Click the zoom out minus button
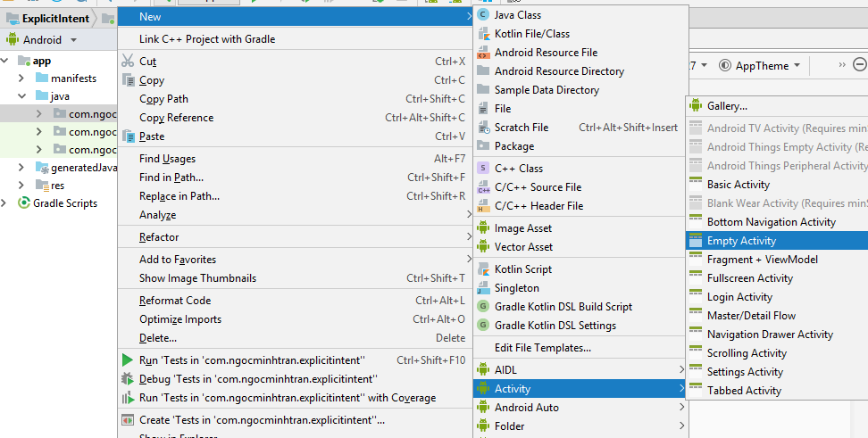The width and height of the screenshot is (868, 438). (x=860, y=65)
